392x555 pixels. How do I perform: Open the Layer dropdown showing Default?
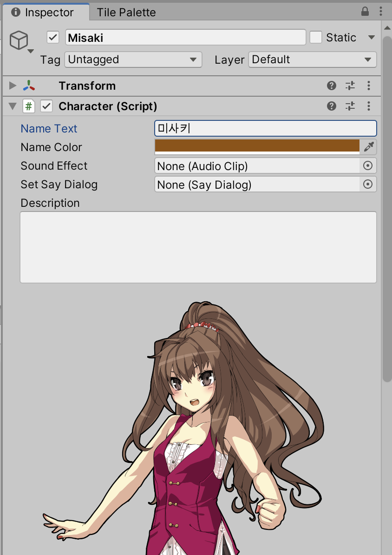313,59
